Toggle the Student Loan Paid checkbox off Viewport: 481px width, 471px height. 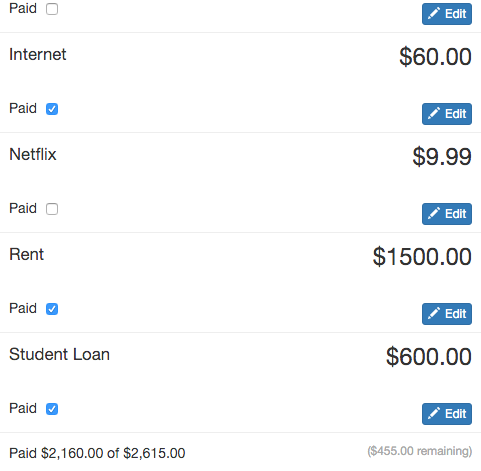pos(52,409)
